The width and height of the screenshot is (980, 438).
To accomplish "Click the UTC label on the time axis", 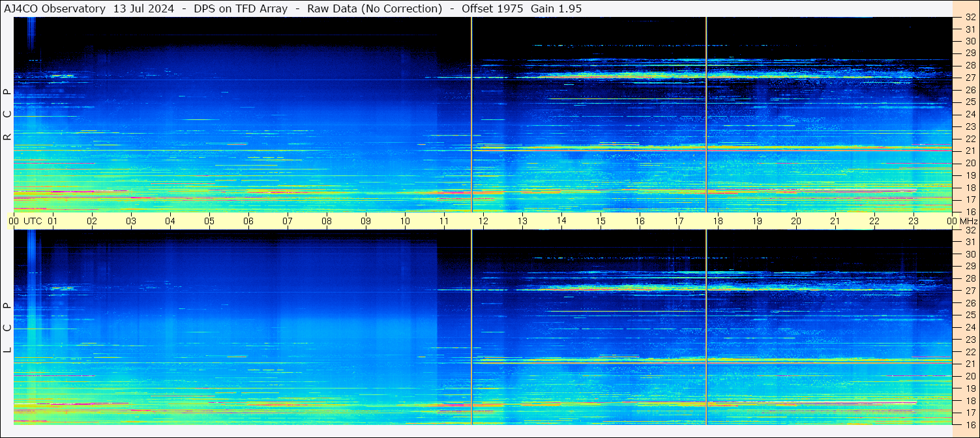I will [x=33, y=221].
